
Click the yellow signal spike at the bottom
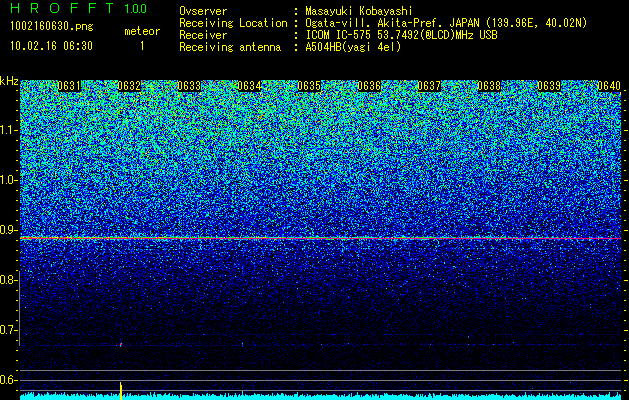tap(121, 391)
